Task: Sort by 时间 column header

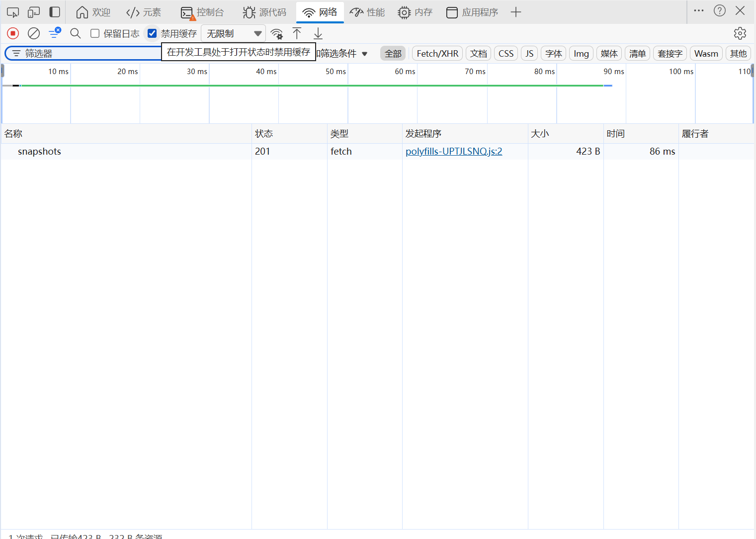Action: coord(641,134)
